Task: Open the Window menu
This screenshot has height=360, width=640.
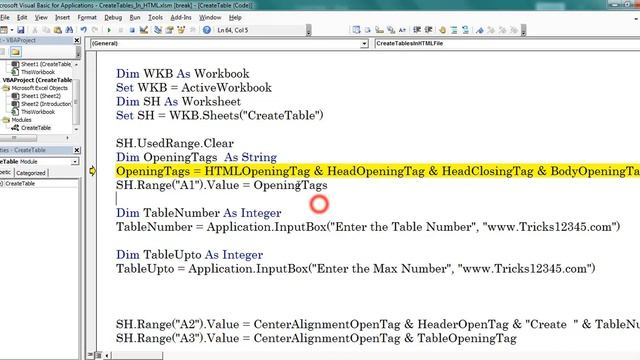Action: pos(210,18)
